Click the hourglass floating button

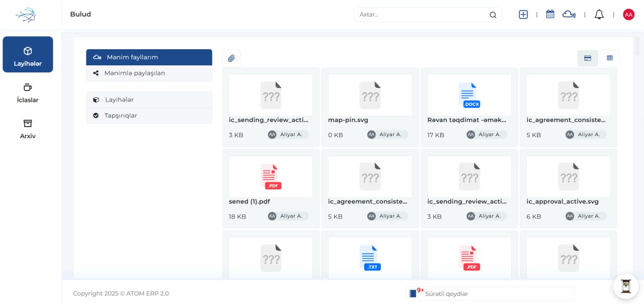pos(625,286)
